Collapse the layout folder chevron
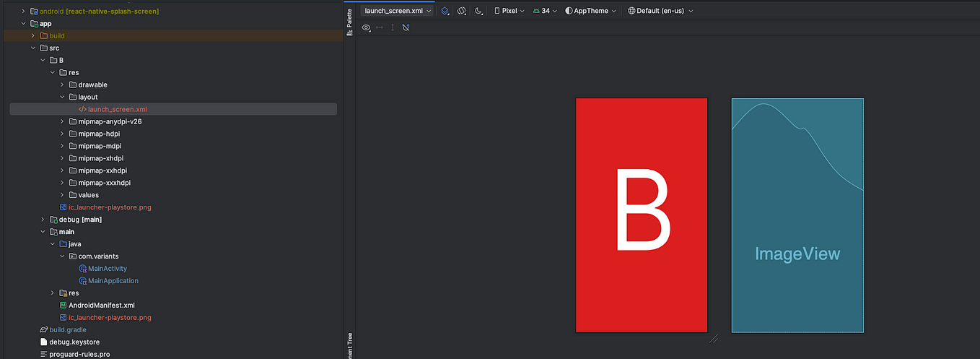 62,97
